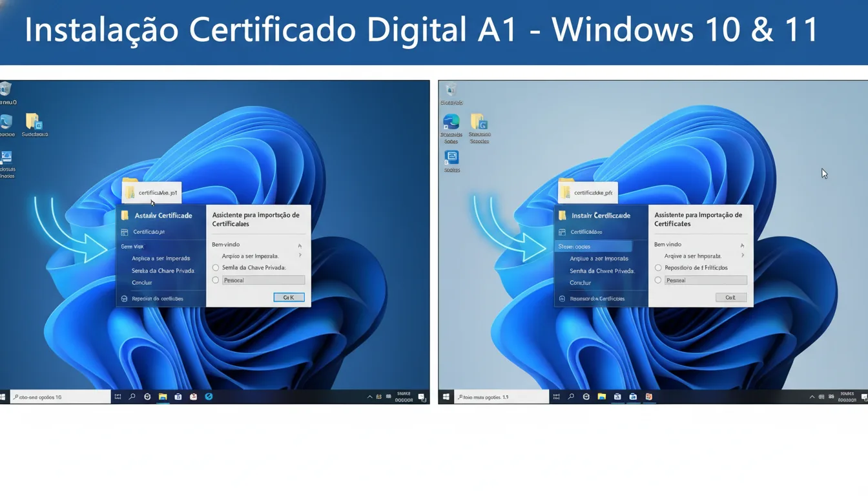Viewport: 868px width, 496px height.
Task: Select 'Arqlica a ser Imperada' in left sidebar
Action: (x=161, y=258)
